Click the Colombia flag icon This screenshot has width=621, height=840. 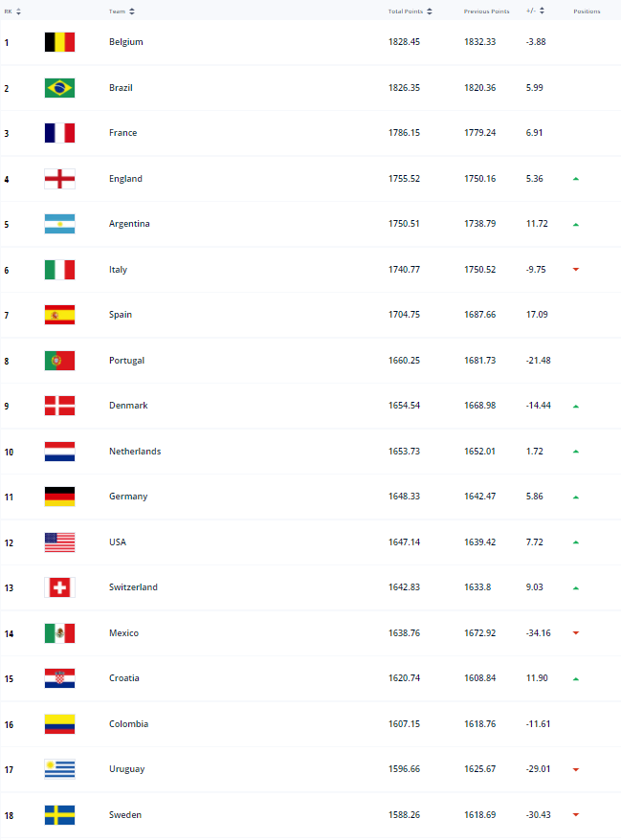(59, 724)
